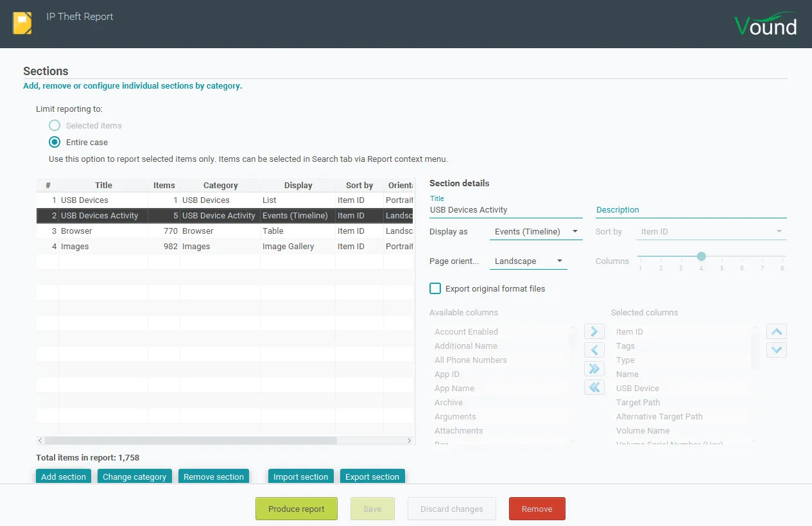The height and width of the screenshot is (526, 812).
Task: Click the Discard changes button
Action: pyautogui.click(x=452, y=509)
